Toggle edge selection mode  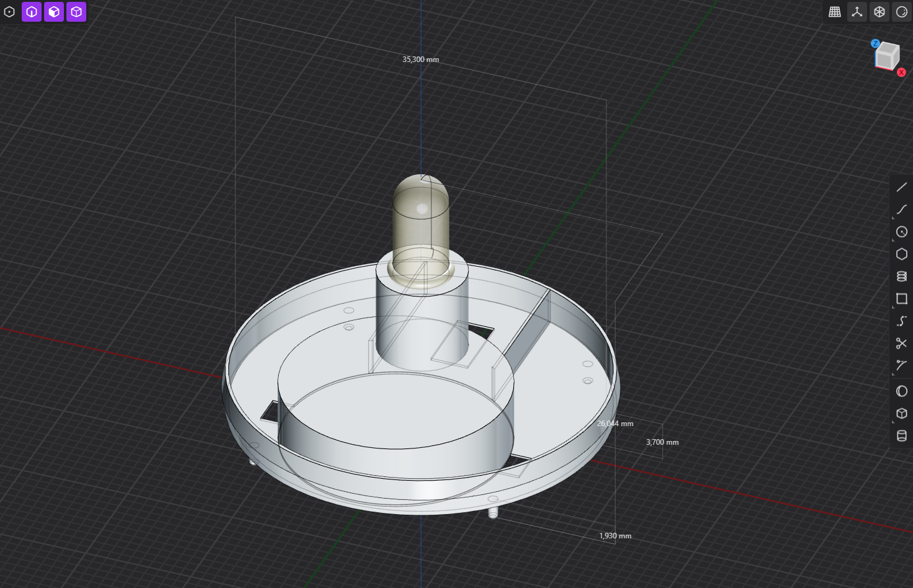tap(32, 12)
